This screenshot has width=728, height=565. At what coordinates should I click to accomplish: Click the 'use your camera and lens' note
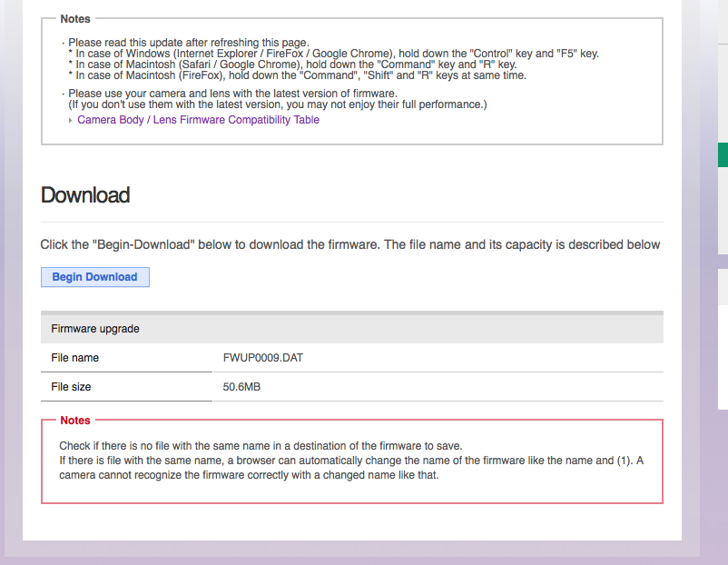pos(232,94)
